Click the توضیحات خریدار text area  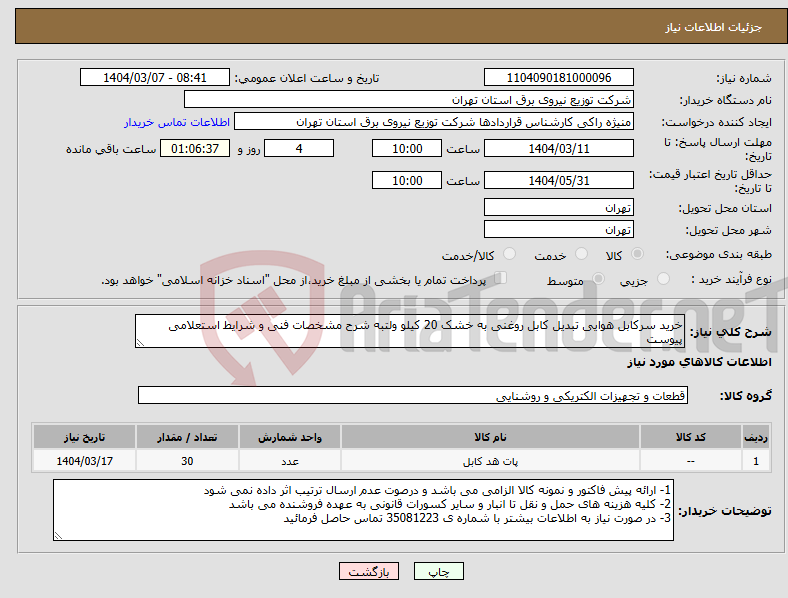click(x=363, y=510)
